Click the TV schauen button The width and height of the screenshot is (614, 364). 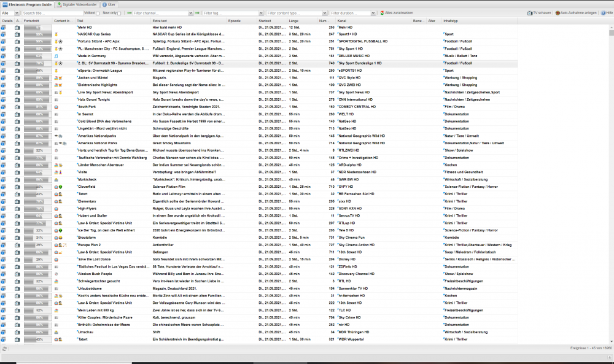539,13
